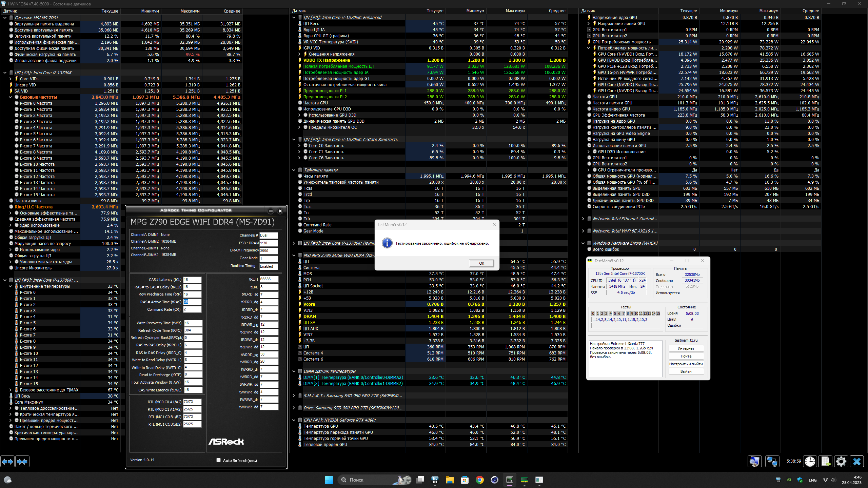Enable the Auto Refresh checkbox
This screenshot has height=488, width=868.
(x=219, y=460)
